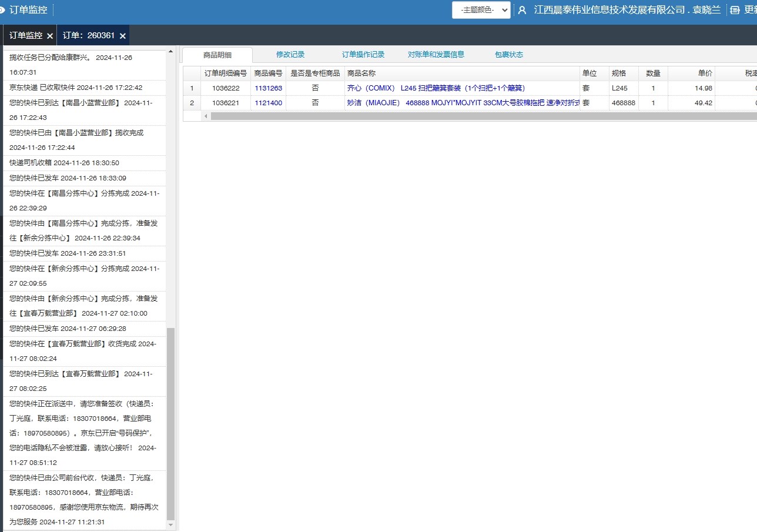
Task: Click the unit price 14.98 cell
Action: point(691,88)
